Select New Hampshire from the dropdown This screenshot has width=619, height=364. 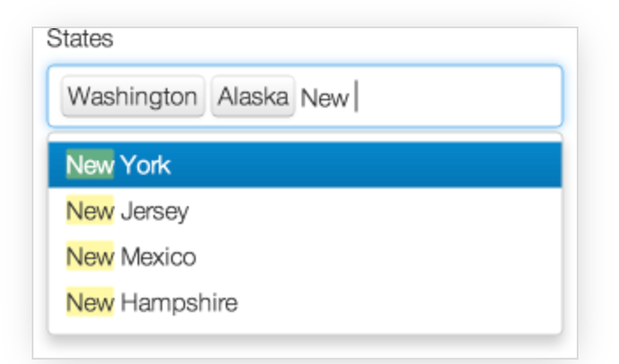coord(305,302)
